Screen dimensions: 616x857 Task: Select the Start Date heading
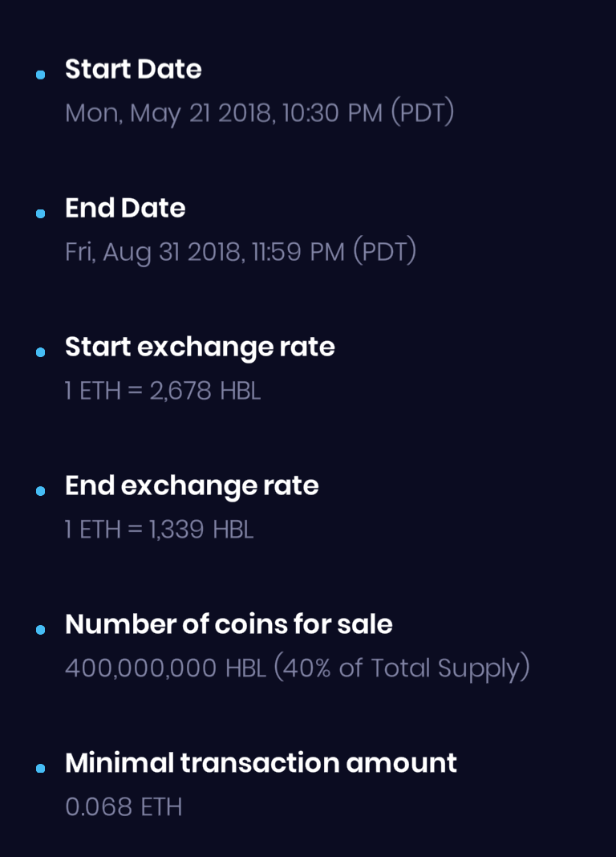(133, 69)
